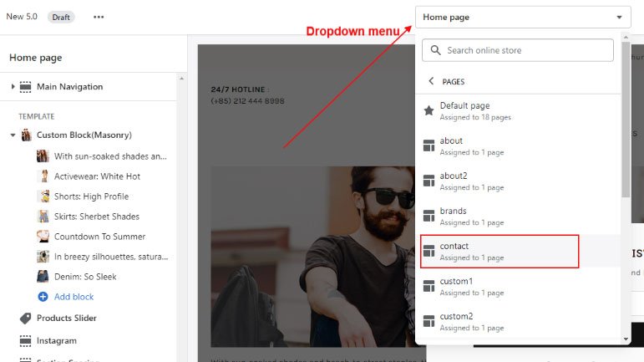
Task: Click the plus icon for Add block
Action: (x=43, y=297)
